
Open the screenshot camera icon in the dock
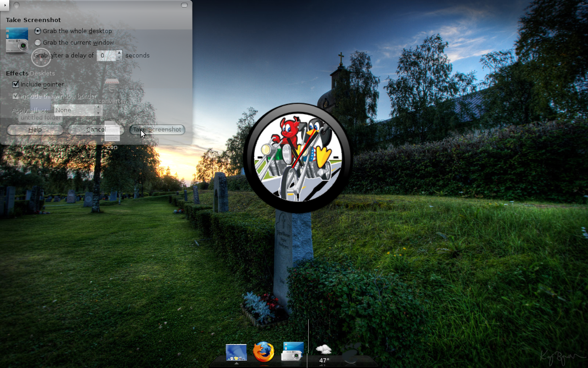pos(294,352)
